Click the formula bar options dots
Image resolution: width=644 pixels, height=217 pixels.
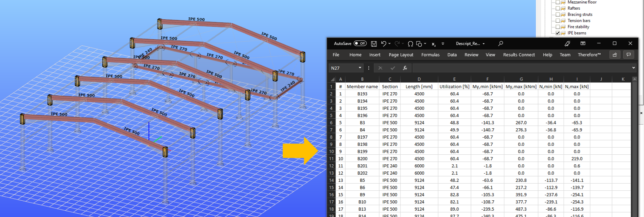[x=369, y=68]
